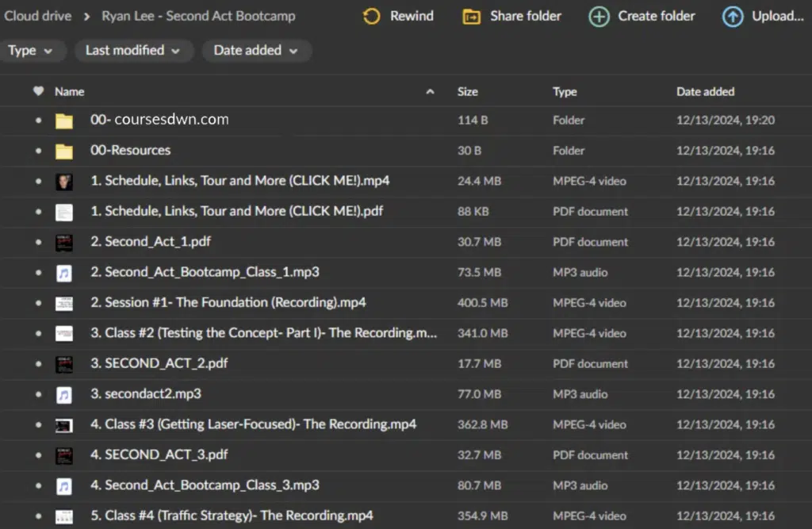Sort by the Type column header
812x529 pixels.
pyautogui.click(x=565, y=92)
